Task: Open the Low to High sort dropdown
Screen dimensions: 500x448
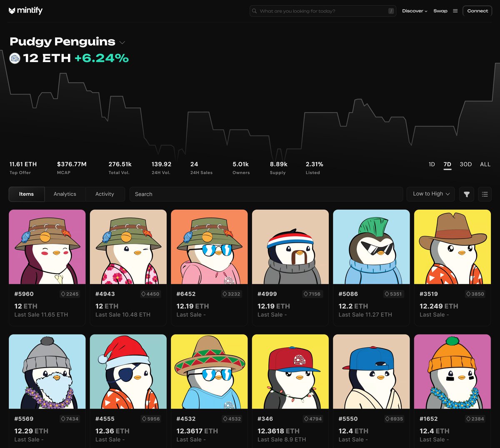Action: click(x=431, y=194)
